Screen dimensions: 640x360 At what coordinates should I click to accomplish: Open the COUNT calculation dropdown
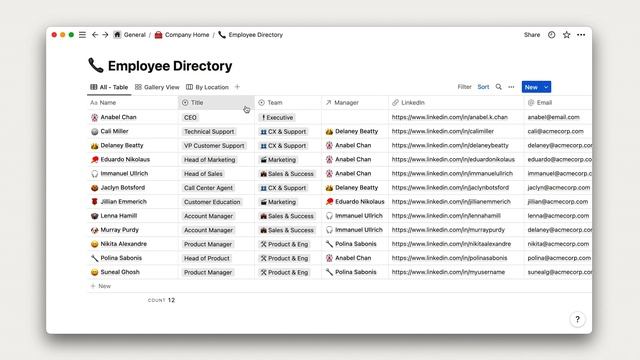(x=161, y=300)
